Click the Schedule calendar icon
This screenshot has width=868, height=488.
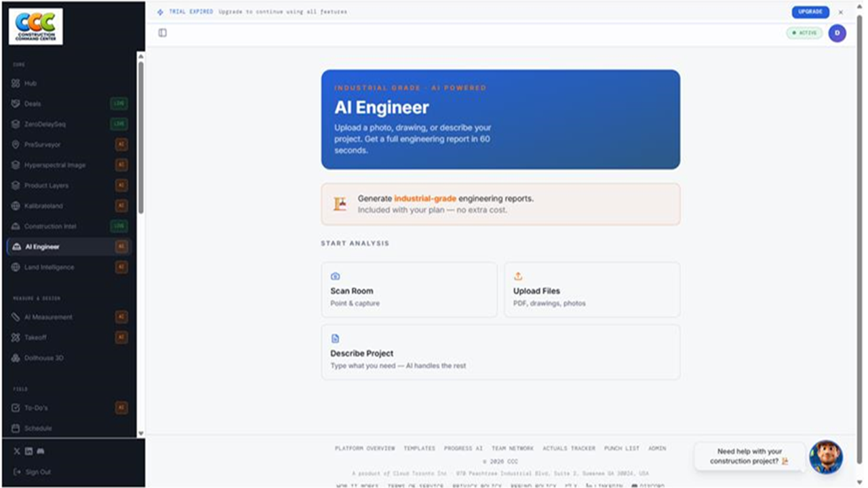point(16,428)
